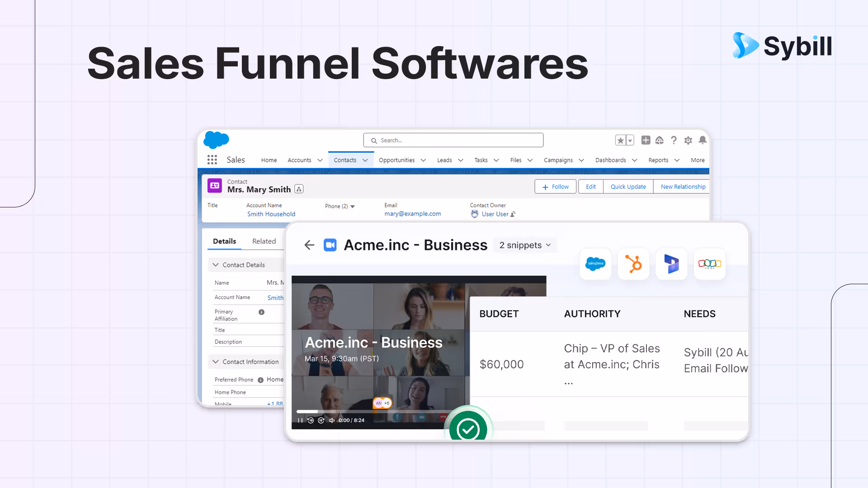Go to the Home tab
This screenshot has width=868, height=488.
269,160
